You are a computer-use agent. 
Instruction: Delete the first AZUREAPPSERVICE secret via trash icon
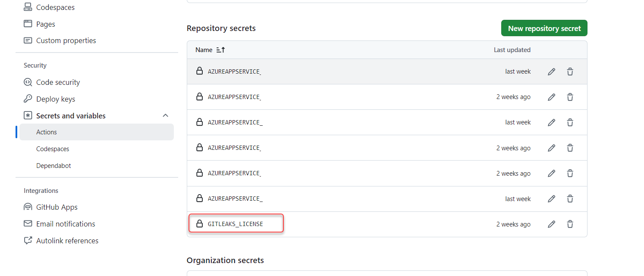[570, 72]
